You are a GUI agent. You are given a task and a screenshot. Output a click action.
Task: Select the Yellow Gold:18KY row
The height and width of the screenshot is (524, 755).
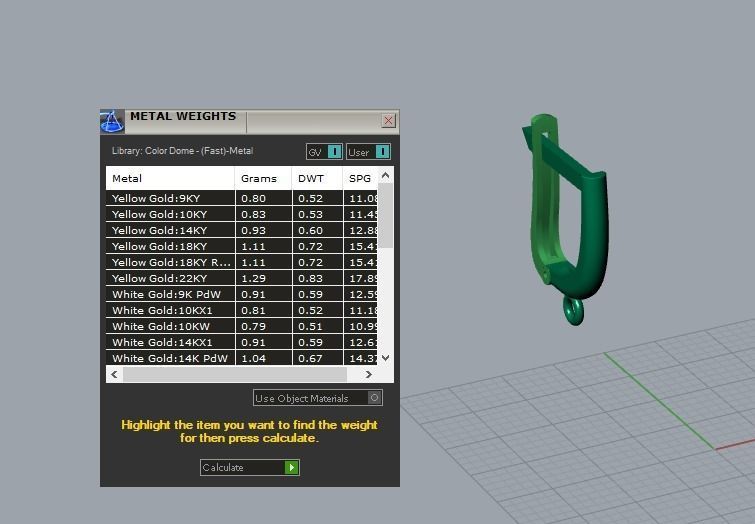[242, 246]
